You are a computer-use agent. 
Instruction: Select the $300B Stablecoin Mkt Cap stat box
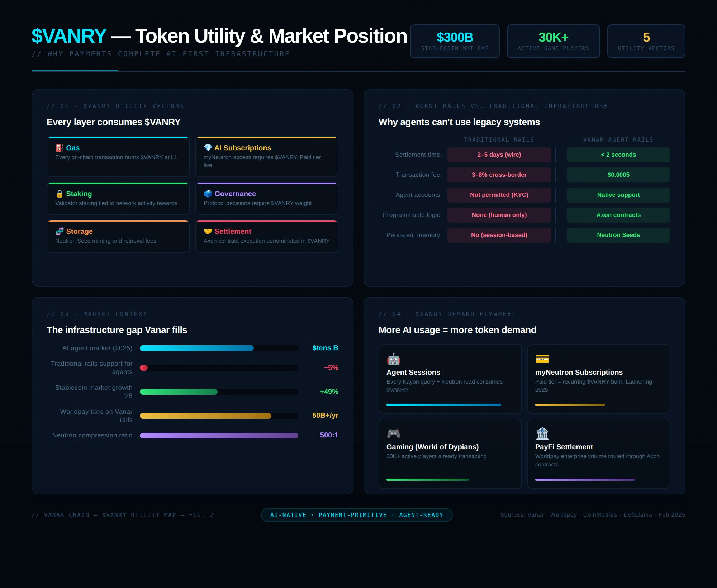[455, 41]
